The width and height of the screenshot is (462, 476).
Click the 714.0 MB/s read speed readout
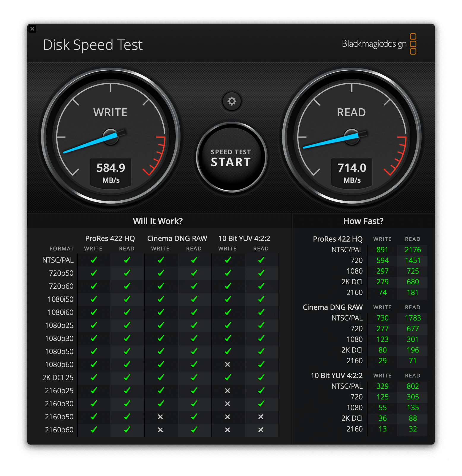click(x=352, y=173)
